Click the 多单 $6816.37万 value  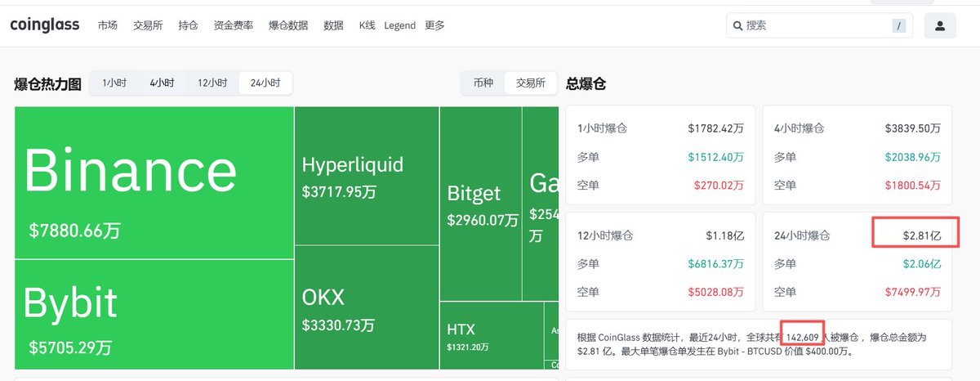pos(715,263)
